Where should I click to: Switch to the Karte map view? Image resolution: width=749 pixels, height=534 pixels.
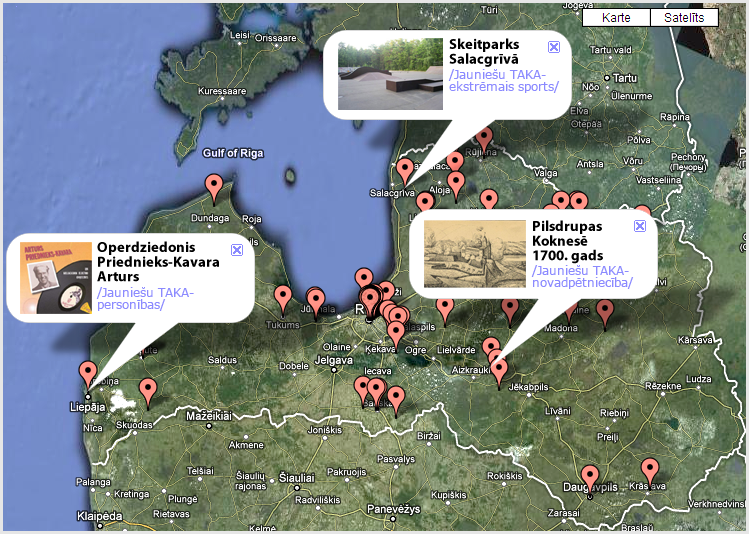(615, 18)
